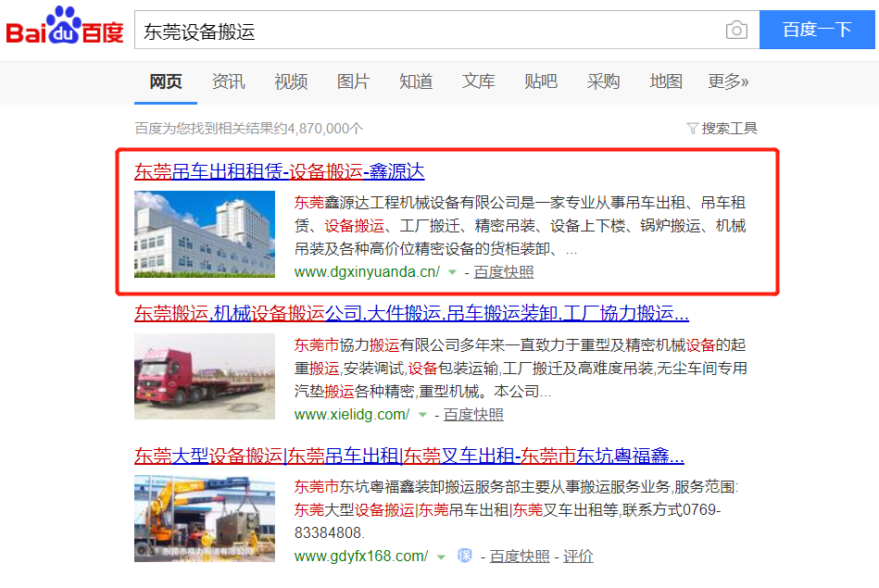Open the factory building thumbnail image
The image size is (879, 588).
pos(205,234)
